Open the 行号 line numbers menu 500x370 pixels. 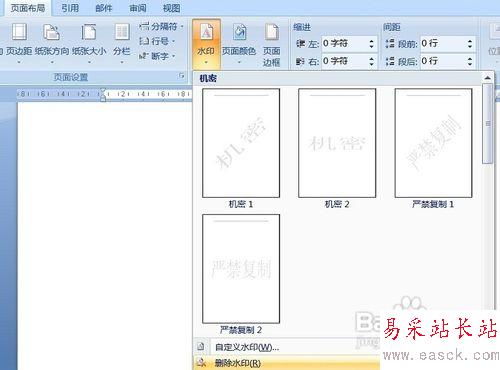coord(157,41)
